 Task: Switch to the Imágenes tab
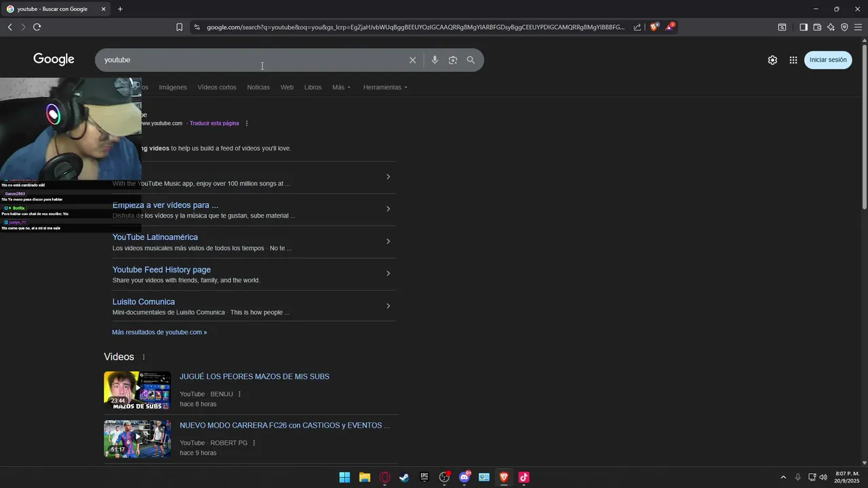pyautogui.click(x=173, y=87)
